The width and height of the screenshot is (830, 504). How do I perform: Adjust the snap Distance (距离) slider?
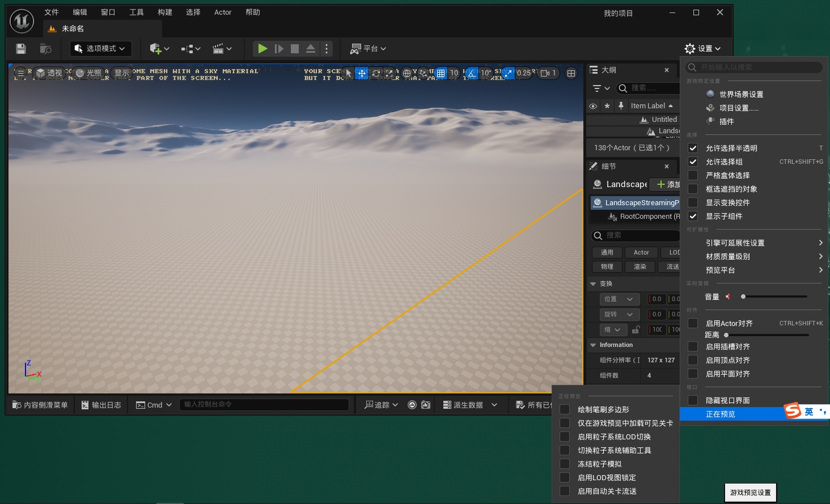pos(767,335)
